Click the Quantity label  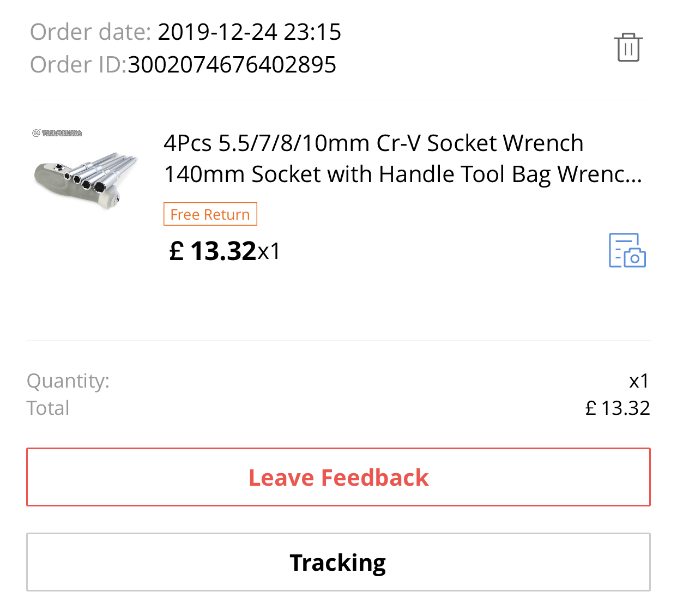[x=68, y=381]
